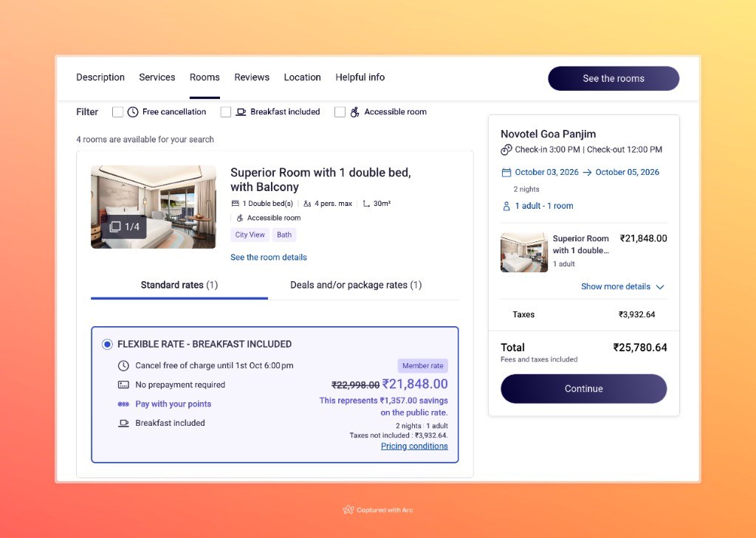This screenshot has height=538, width=756.
Task: Expand Show more details in summary
Action: 616,286
